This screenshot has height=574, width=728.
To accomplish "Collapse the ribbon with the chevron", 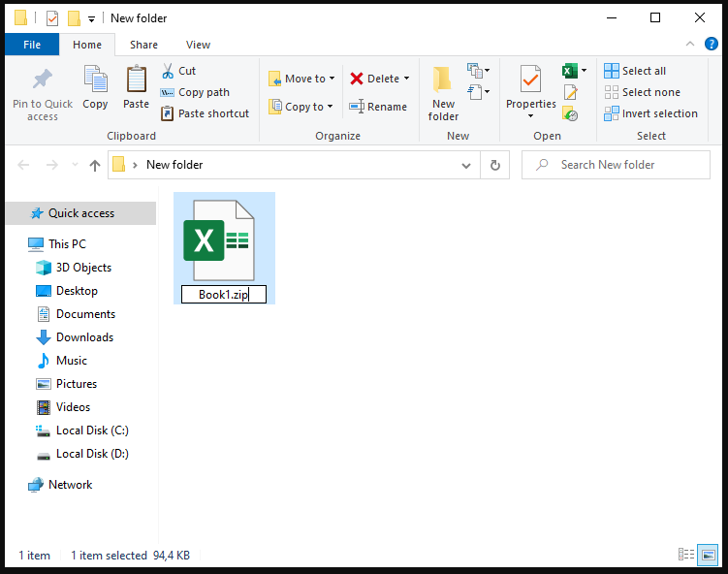I will (690, 44).
